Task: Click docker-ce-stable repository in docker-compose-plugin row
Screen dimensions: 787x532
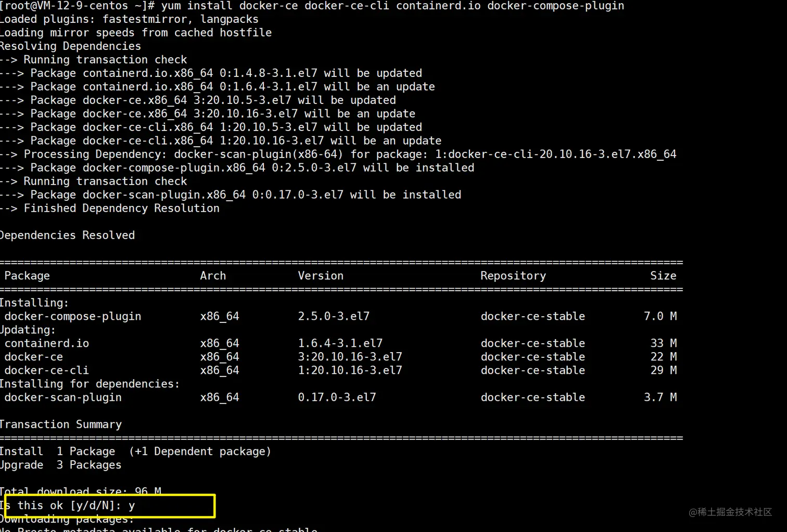Action: [533, 317]
